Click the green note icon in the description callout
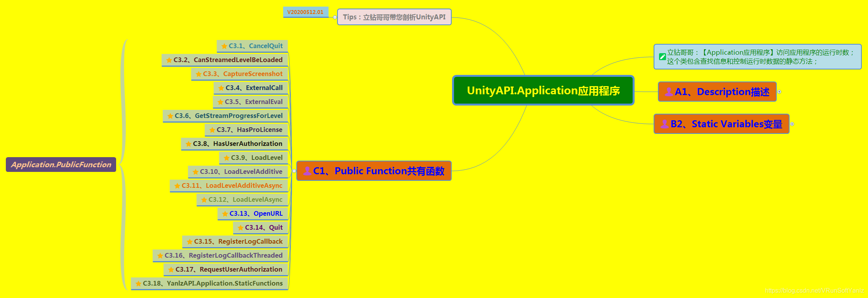The height and width of the screenshot is (298, 868). tap(663, 57)
